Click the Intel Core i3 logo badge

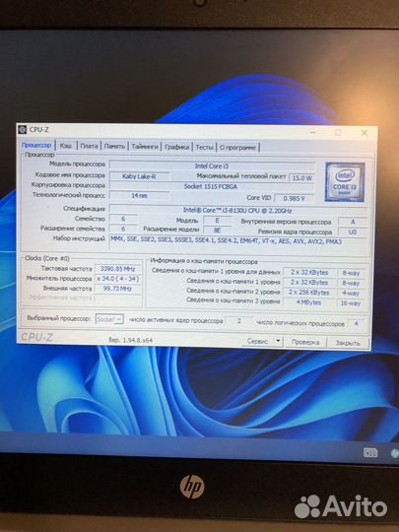(345, 182)
